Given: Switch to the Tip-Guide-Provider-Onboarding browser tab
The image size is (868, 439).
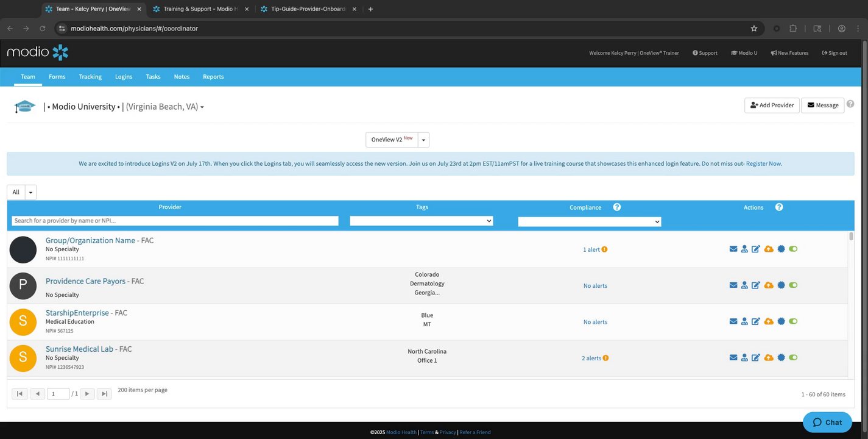Looking at the screenshot, I should click(x=308, y=9).
